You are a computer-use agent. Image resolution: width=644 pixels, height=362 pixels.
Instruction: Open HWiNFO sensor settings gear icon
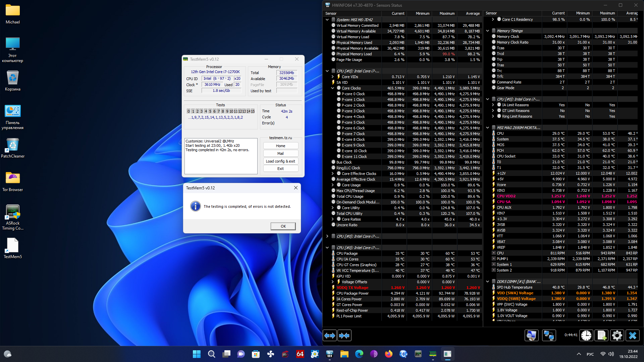click(617, 336)
